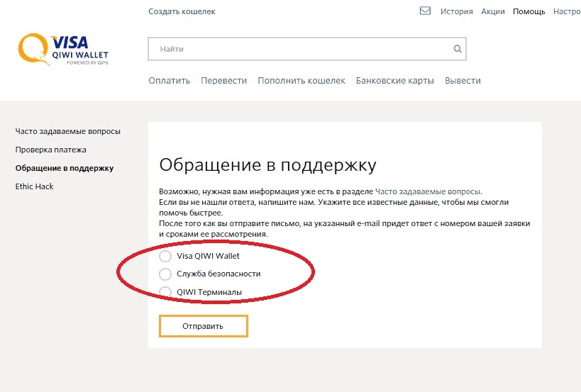The image size is (581, 392).
Task: Go to Проверка платежа in sidebar
Action: 50,150
